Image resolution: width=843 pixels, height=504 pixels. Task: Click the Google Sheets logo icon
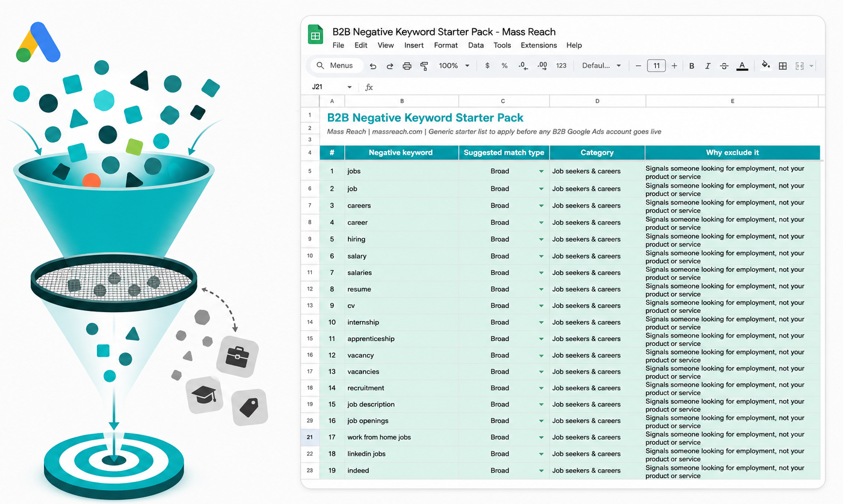[x=316, y=35]
